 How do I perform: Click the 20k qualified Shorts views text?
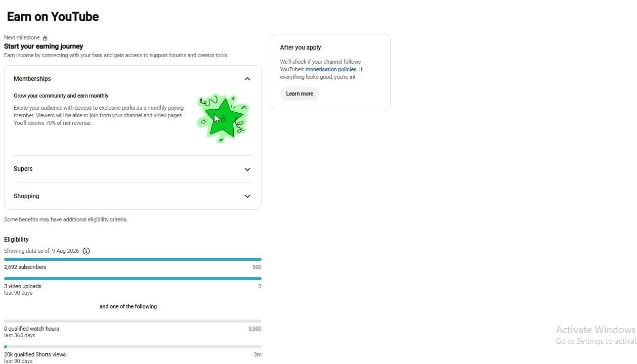coord(35,354)
